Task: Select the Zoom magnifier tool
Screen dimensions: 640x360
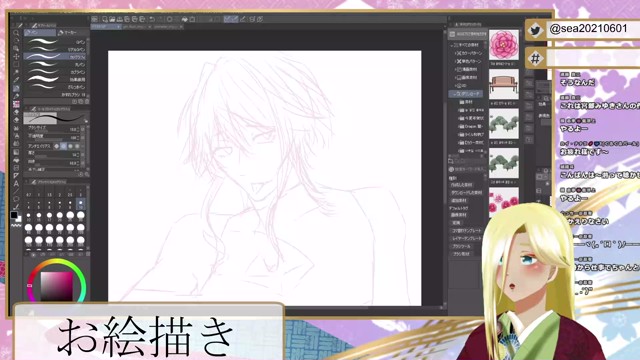Action: pyautogui.click(x=16, y=33)
